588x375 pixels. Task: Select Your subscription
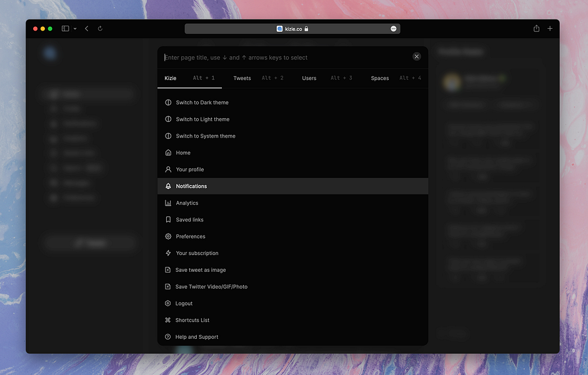tap(292, 253)
